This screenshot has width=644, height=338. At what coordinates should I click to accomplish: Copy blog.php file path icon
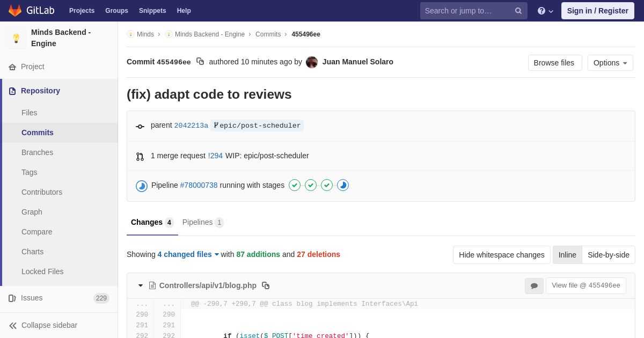[x=266, y=285]
